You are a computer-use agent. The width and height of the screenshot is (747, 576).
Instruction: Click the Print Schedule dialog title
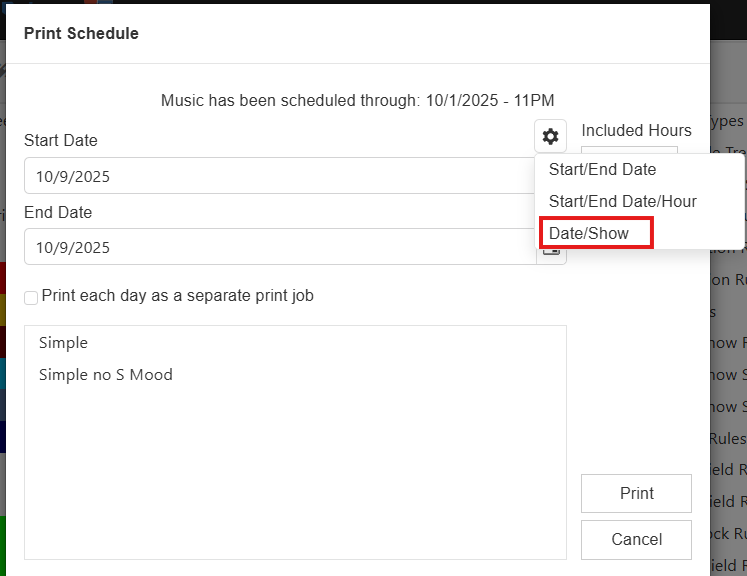point(81,34)
